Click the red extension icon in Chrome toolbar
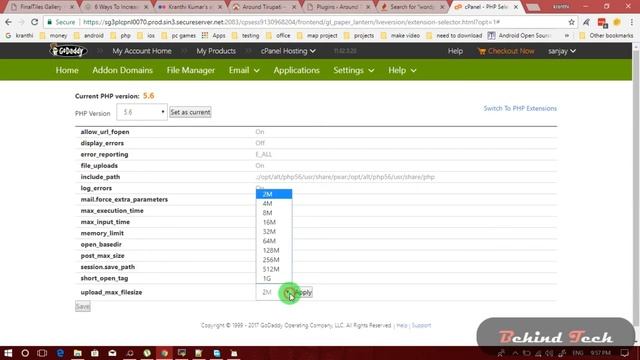 [x=602, y=22]
